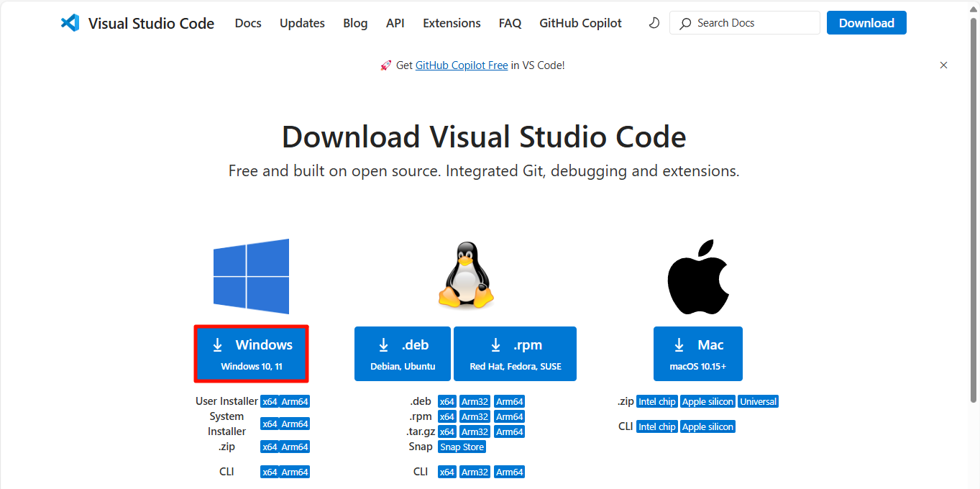Open the Extensions page
980x489 pixels.
coord(451,22)
